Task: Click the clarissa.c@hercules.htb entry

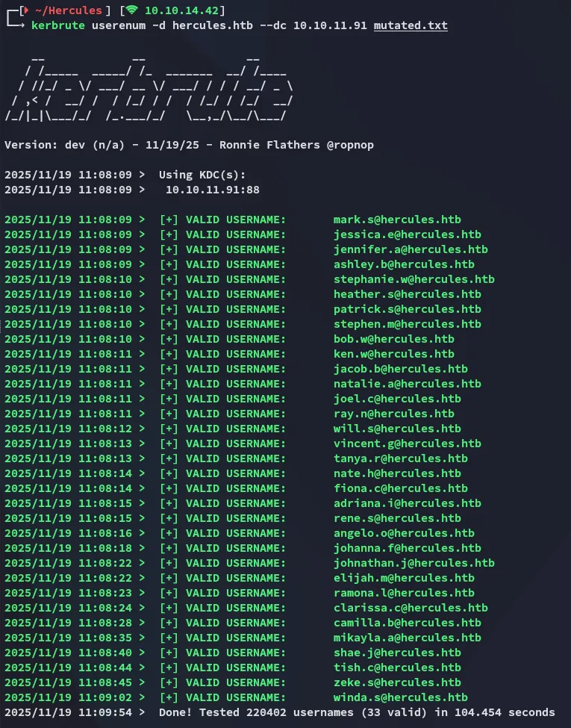Action: (411, 608)
